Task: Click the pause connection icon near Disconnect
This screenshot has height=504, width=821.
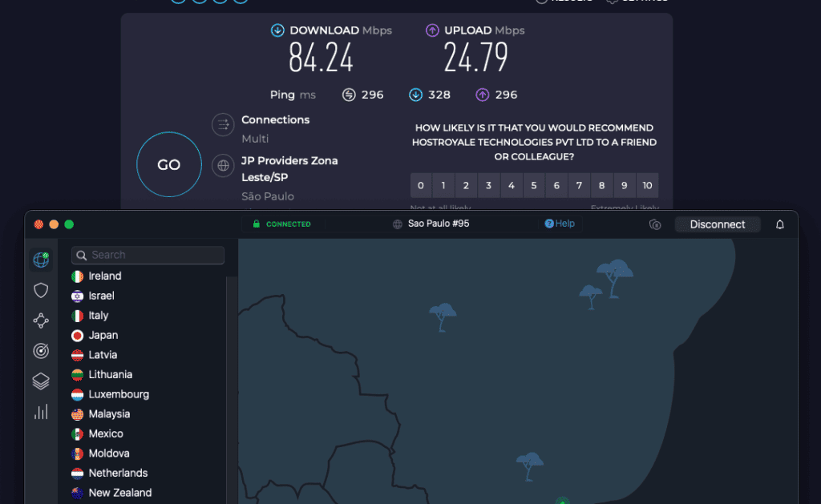Action: coord(655,225)
